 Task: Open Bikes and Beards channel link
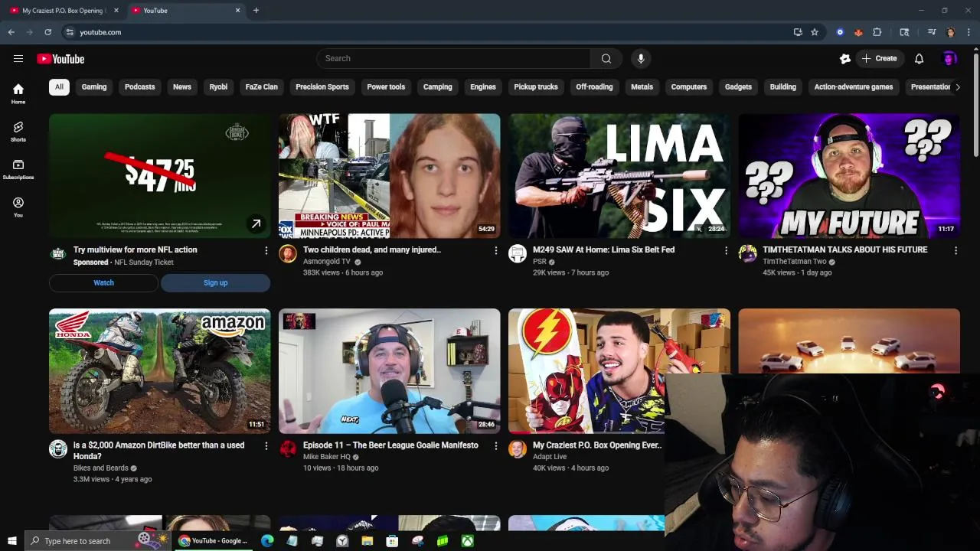point(100,468)
